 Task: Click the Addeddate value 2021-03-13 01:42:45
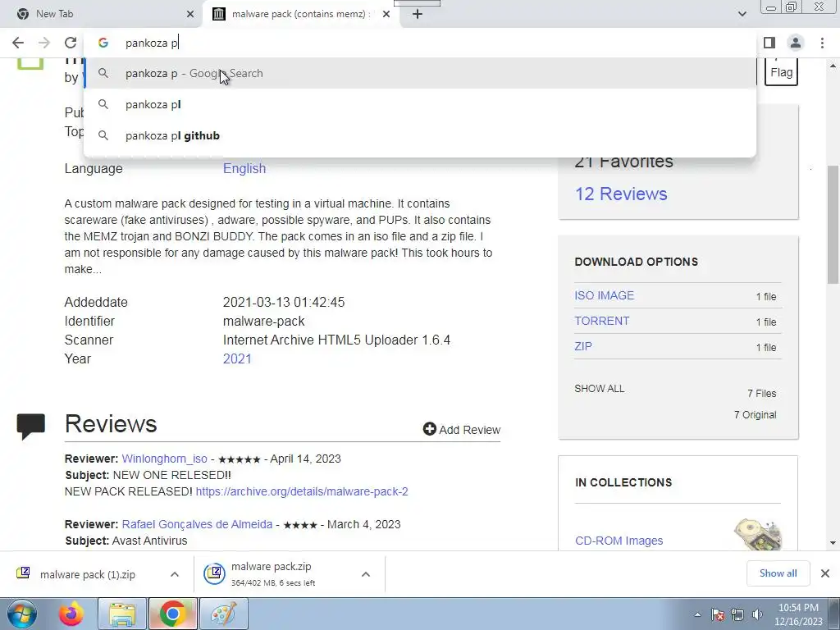(x=283, y=302)
